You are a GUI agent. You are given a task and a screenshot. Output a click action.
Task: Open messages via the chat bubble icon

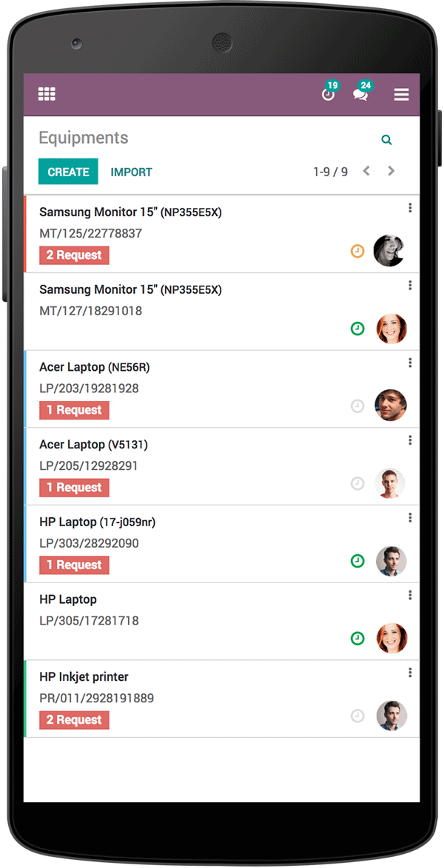point(361,95)
